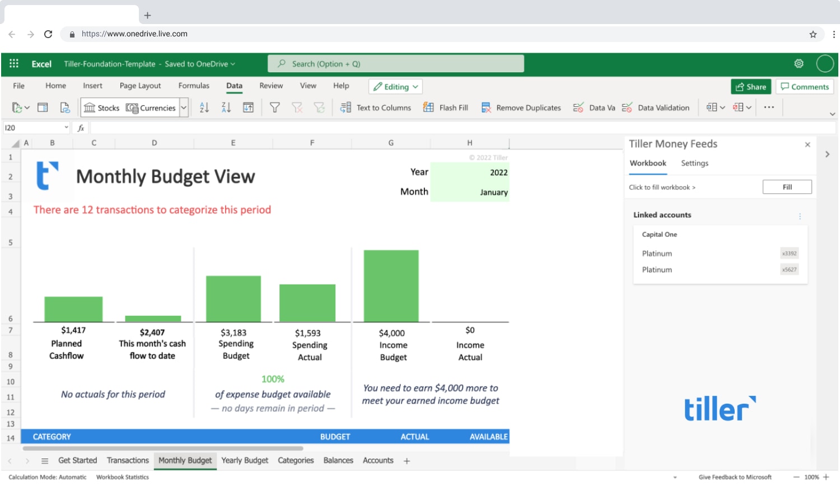
Task: Sort descending Z to A
Action: pos(226,108)
